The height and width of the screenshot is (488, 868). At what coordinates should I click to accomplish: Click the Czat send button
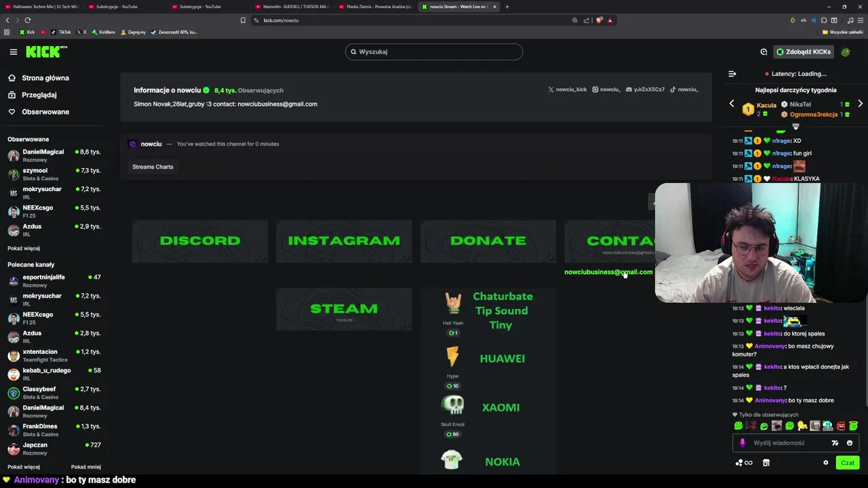[848, 463]
